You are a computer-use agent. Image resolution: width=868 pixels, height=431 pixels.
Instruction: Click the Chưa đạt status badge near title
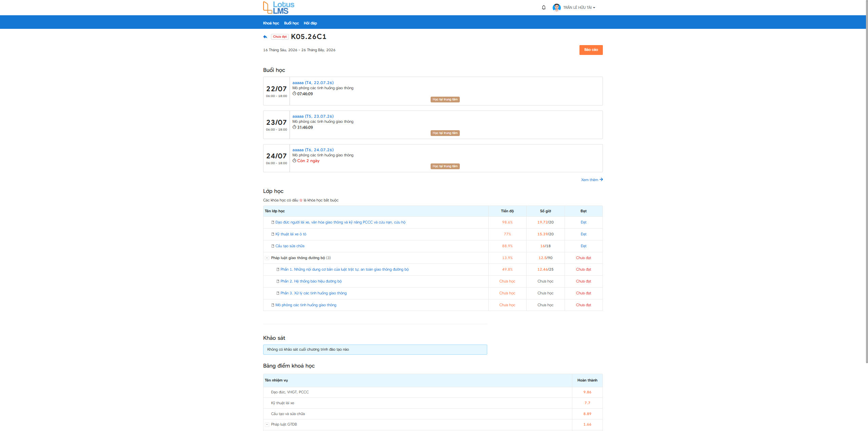[280, 37]
